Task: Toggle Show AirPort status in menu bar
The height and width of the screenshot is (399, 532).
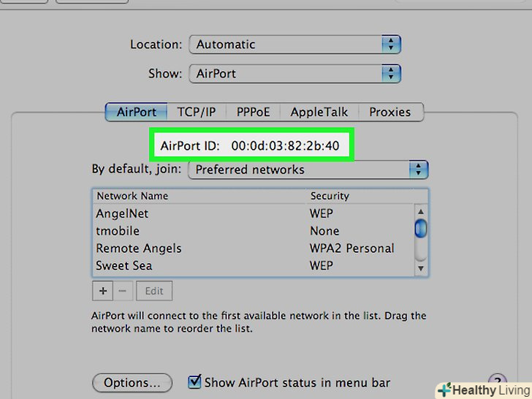Action: click(x=194, y=381)
